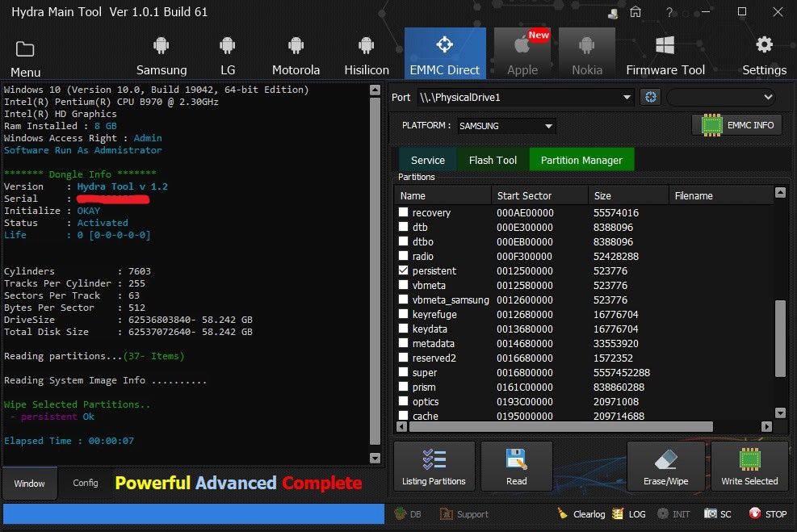Open the Port PhysicalDrive1 dropdown
Screen dimensions: 797x532
526,97
